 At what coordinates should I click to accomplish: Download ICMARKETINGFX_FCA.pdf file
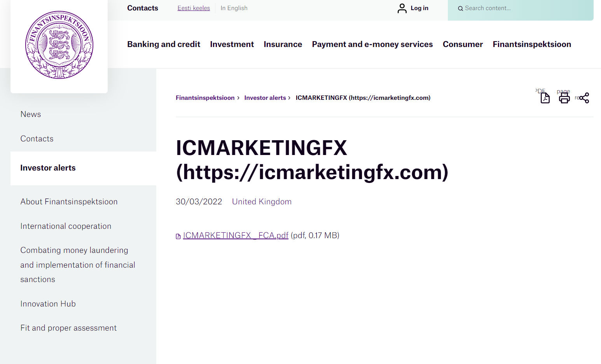[x=236, y=235]
